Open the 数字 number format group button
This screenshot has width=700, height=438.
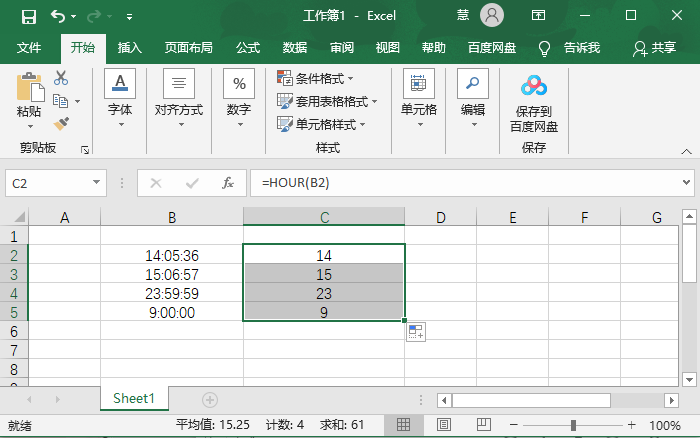point(239,99)
